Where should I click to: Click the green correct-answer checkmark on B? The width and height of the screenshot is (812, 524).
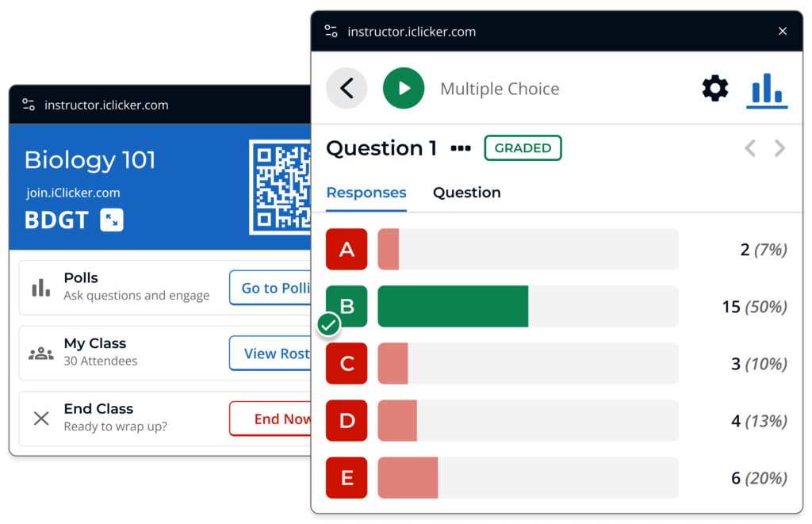[x=328, y=325]
